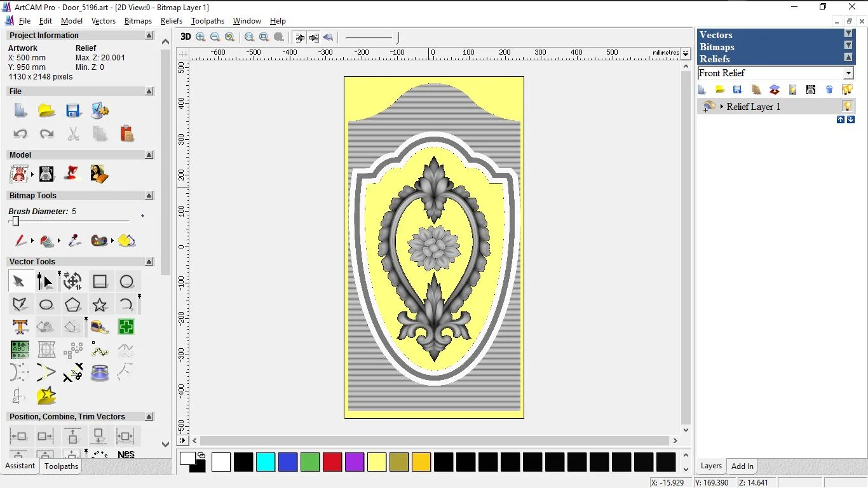Expand Relief Layer 1 details
Image resolution: width=868 pixels, height=488 pixels.
pos(722,106)
